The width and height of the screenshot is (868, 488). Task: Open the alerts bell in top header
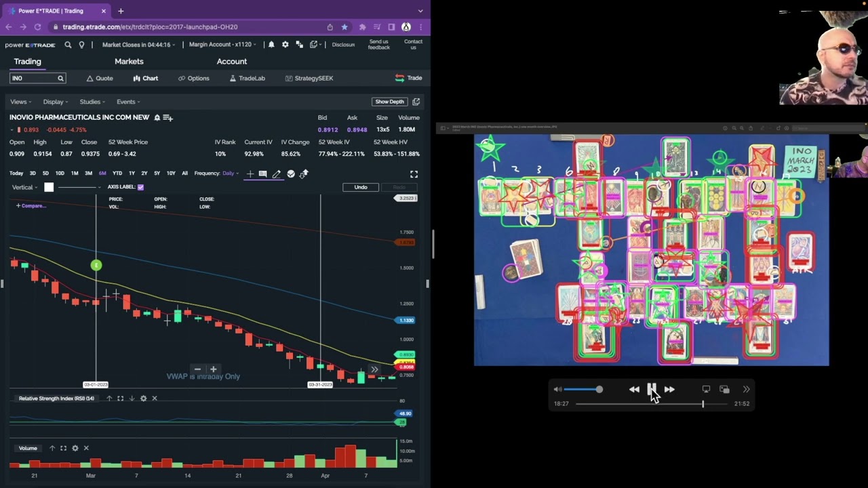(271, 45)
